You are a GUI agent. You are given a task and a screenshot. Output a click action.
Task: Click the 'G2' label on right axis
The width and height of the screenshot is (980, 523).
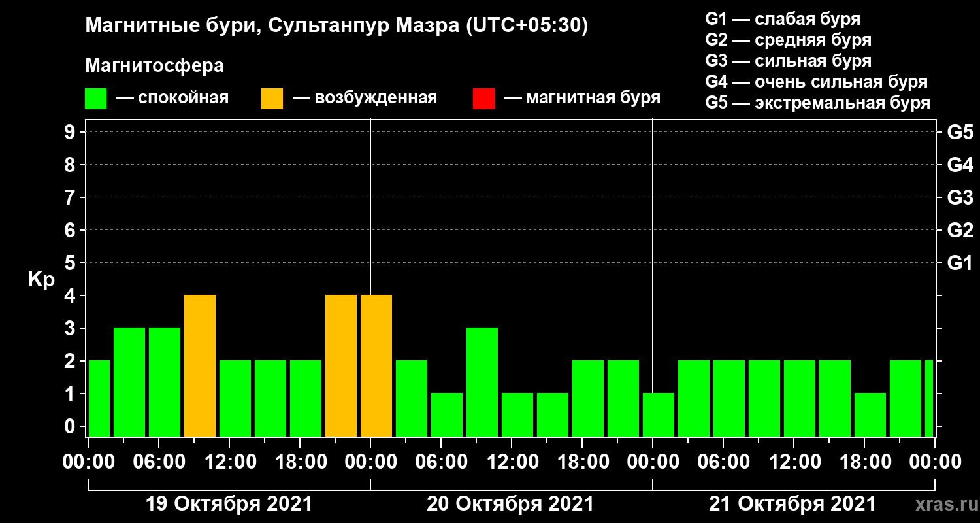coord(960,231)
